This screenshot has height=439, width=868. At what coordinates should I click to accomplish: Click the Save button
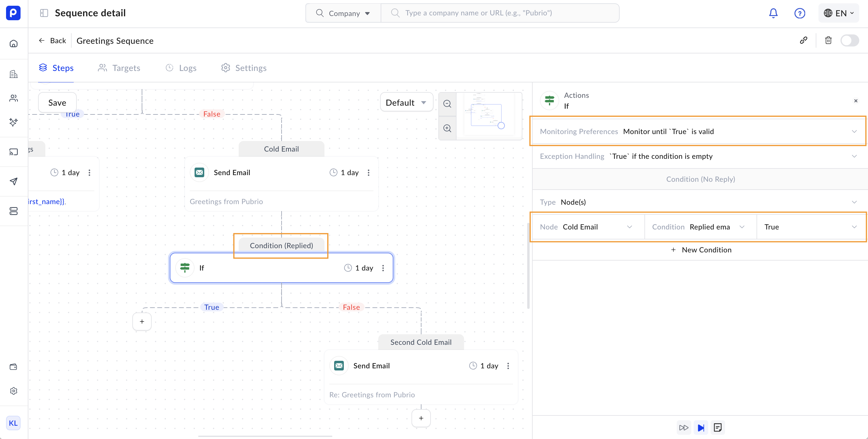[57, 102]
